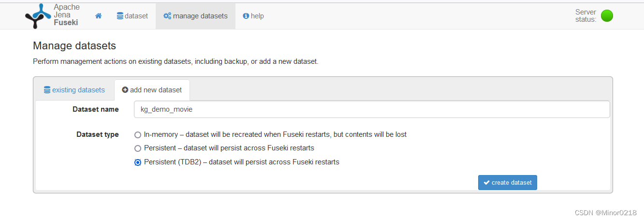Choose the Persistent dataset type option
The width and height of the screenshot is (644, 220).
(x=138, y=148)
